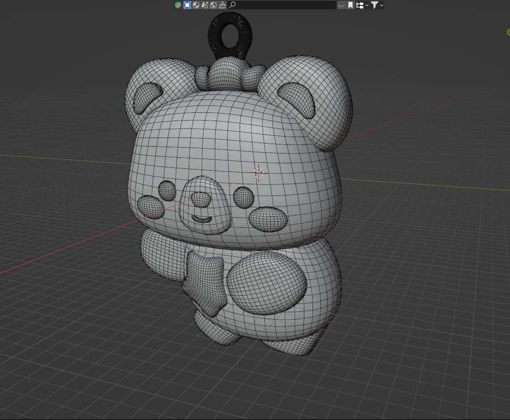The height and width of the screenshot is (420, 510).
Task: Select the highlighted object-frame icon
Action: pos(187,5)
